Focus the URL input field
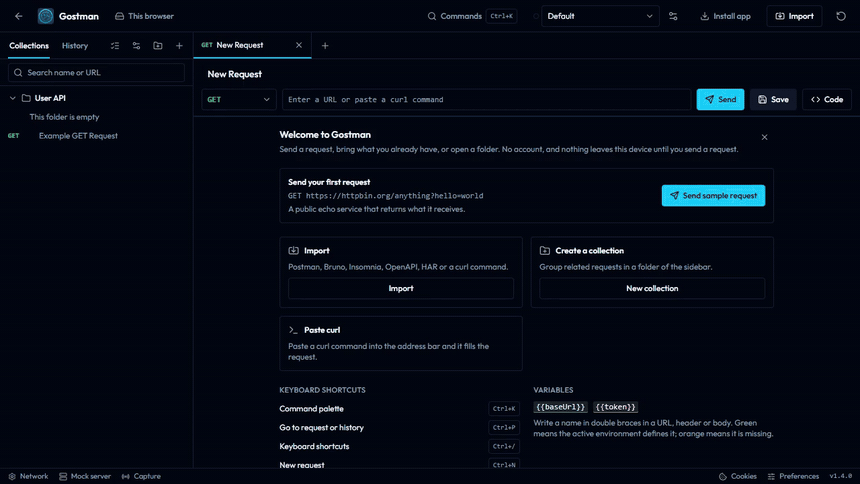This screenshot has height=484, width=860. click(486, 99)
